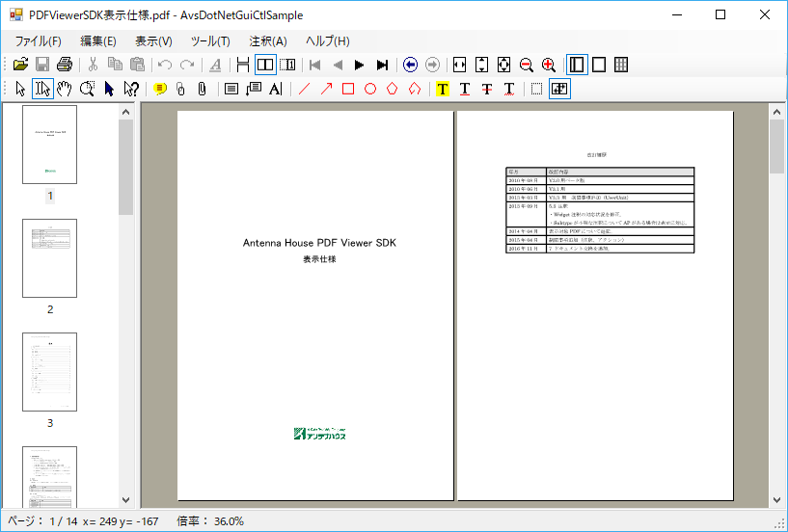Click the fit whole page icon
The width and height of the screenshot is (788, 532).
tap(503, 65)
